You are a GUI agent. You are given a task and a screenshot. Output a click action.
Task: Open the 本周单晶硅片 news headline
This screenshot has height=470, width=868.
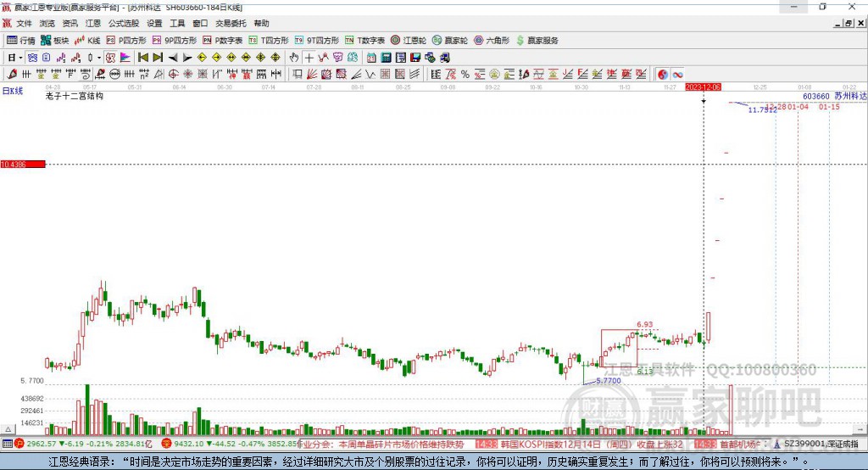coord(401,445)
